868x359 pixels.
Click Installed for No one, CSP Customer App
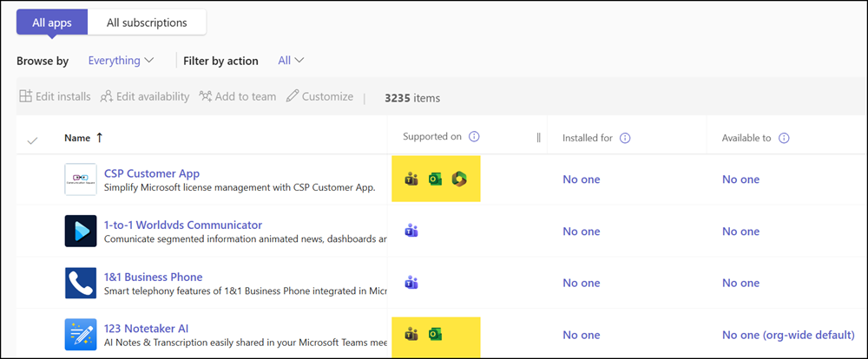click(582, 179)
